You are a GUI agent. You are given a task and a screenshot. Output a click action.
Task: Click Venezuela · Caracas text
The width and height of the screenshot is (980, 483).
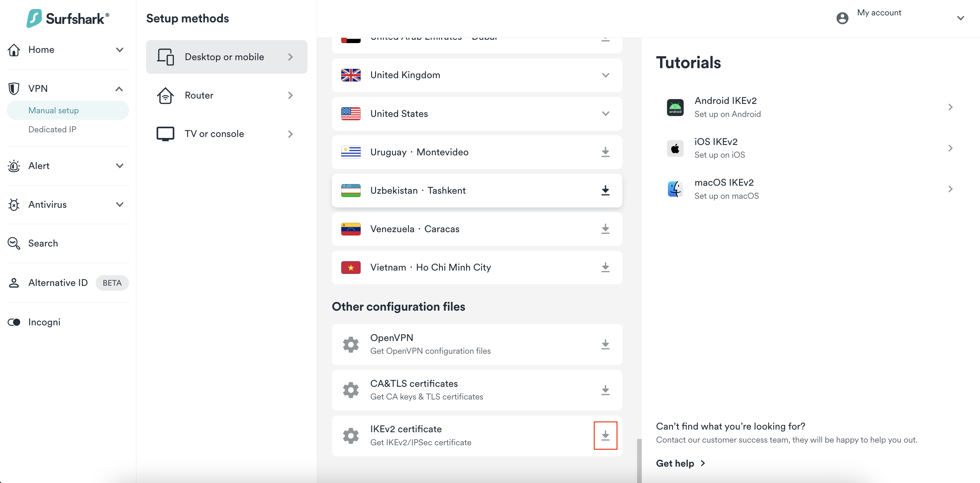click(415, 229)
